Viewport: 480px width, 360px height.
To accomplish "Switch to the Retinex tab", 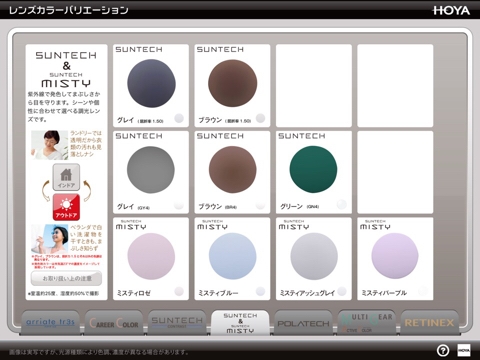I will point(430,322).
